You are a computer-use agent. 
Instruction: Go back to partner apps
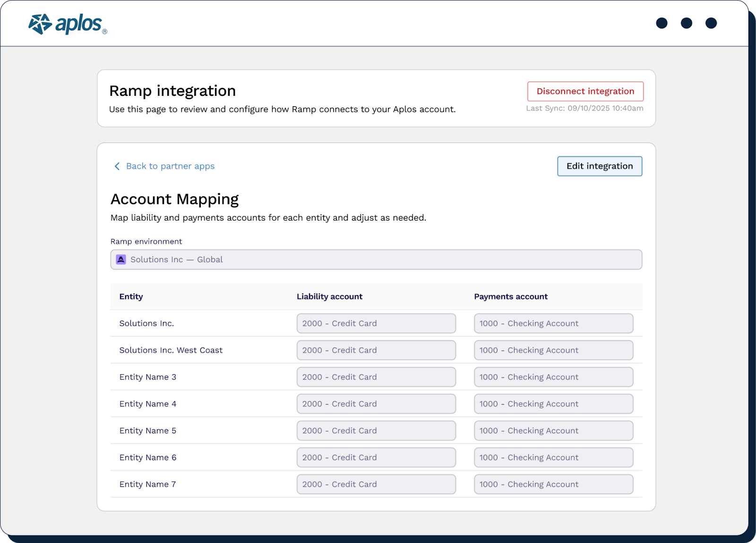pos(170,166)
